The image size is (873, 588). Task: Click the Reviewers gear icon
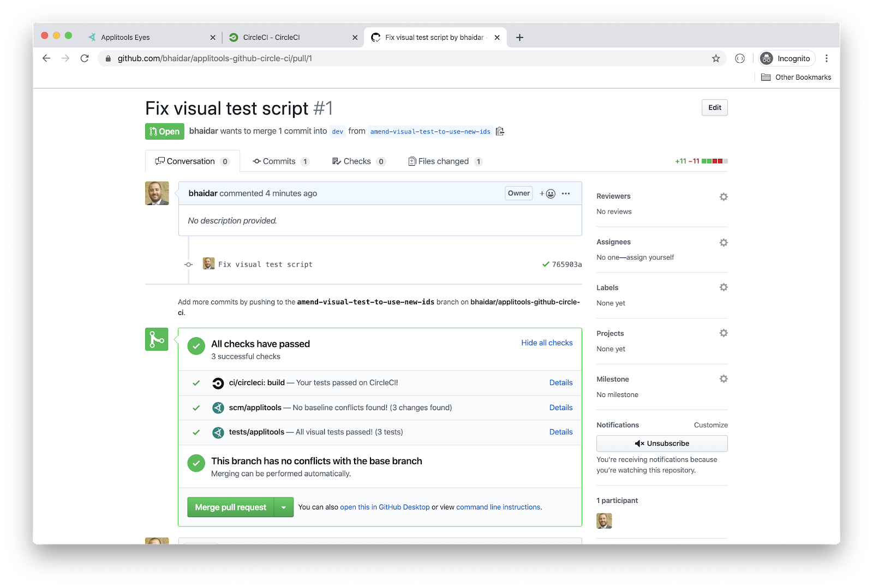[x=723, y=197]
